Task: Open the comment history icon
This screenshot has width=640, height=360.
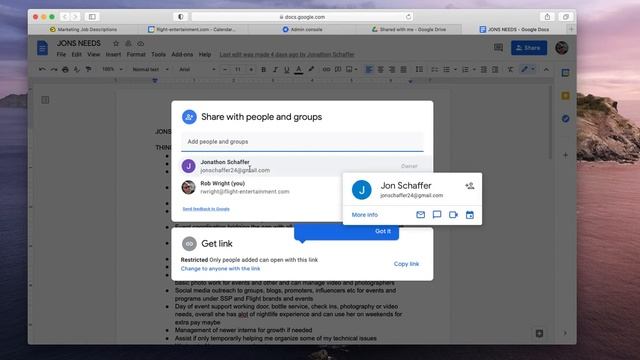Action: [498, 48]
